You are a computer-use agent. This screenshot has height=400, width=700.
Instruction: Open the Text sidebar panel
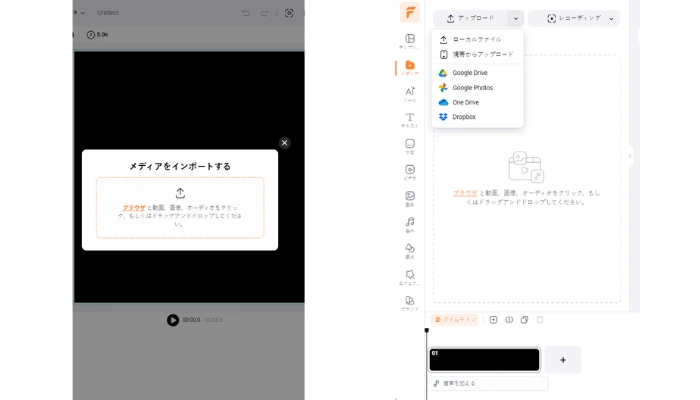[x=409, y=120]
